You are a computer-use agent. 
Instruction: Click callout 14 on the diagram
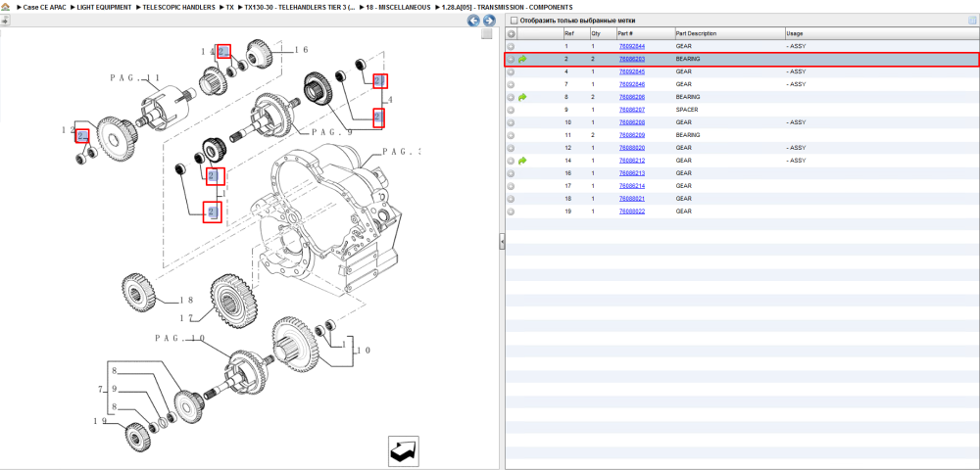pyautogui.click(x=208, y=51)
